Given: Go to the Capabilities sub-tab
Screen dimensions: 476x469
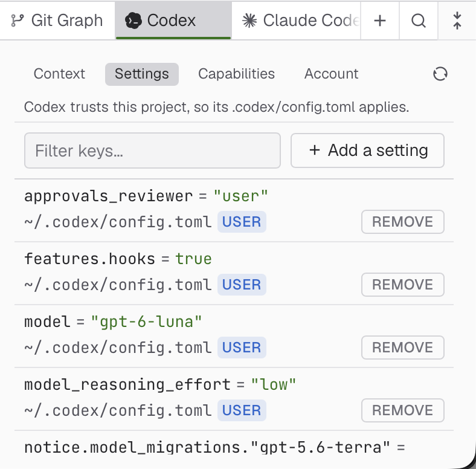Looking at the screenshot, I should tap(236, 74).
